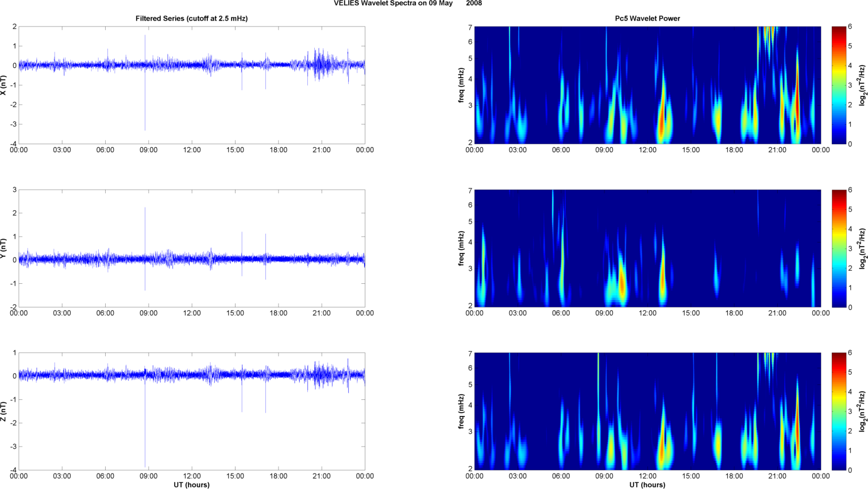Click the Y component filtered time series plot
The height and width of the screenshot is (489, 868).
[x=192, y=248]
